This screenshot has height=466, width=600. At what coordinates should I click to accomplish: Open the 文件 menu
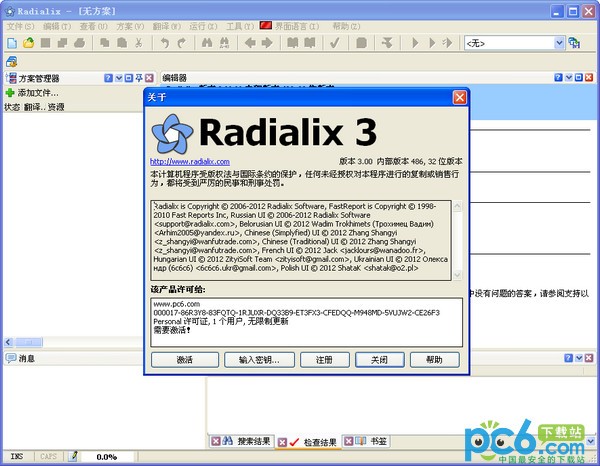(20, 26)
